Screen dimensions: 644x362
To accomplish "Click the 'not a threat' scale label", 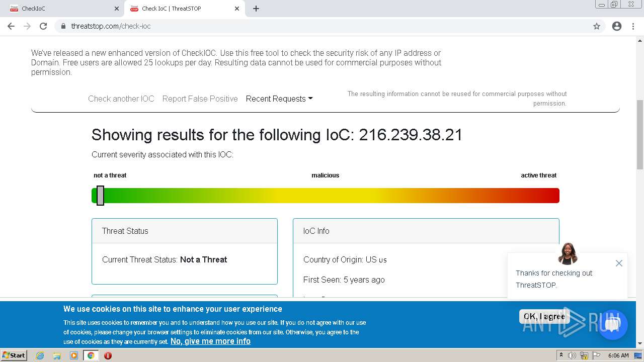I will pos(110,175).
